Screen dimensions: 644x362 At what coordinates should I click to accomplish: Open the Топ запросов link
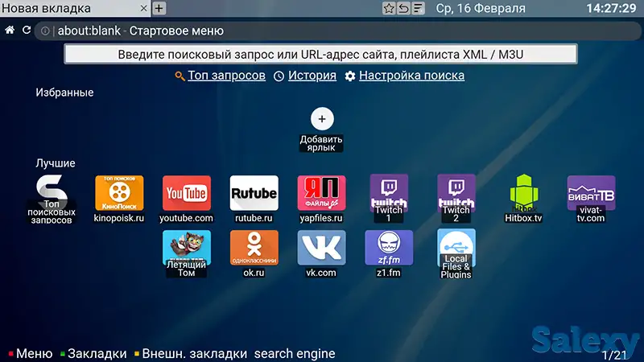(x=226, y=76)
